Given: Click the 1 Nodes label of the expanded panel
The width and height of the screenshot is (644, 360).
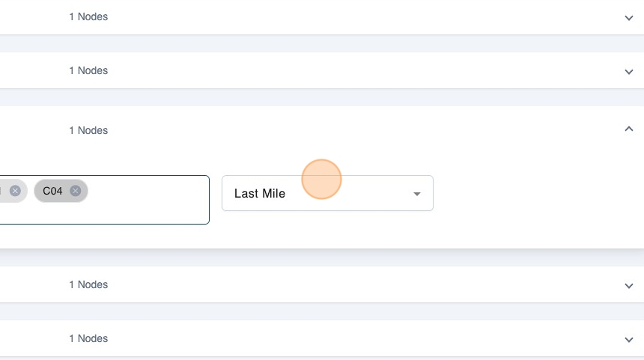Looking at the screenshot, I should pos(88,130).
